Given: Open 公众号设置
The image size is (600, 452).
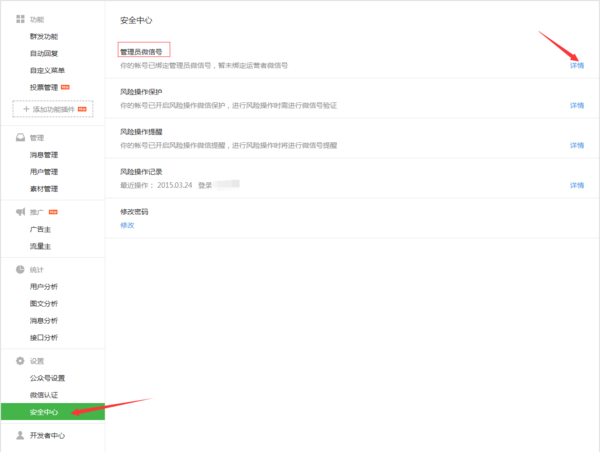Looking at the screenshot, I should click(47, 378).
